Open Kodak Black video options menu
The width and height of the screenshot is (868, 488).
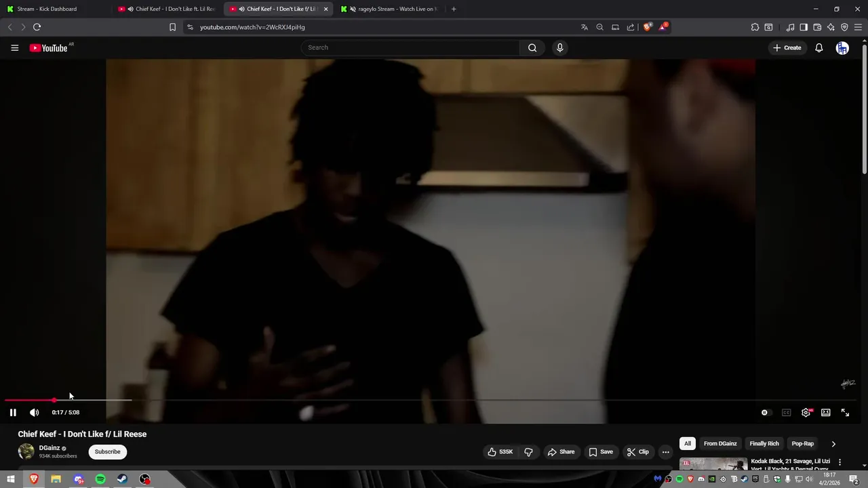click(x=840, y=462)
